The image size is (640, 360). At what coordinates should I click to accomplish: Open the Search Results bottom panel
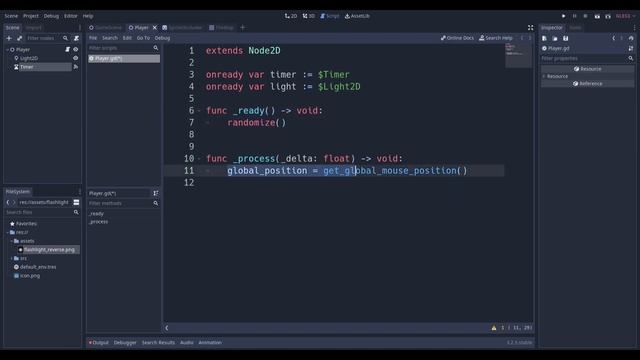158,342
